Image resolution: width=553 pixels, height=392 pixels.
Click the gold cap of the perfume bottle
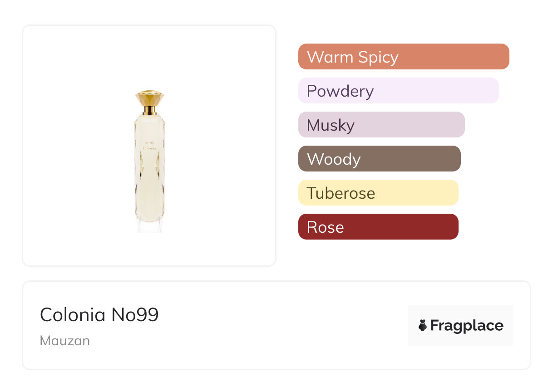pos(149,98)
